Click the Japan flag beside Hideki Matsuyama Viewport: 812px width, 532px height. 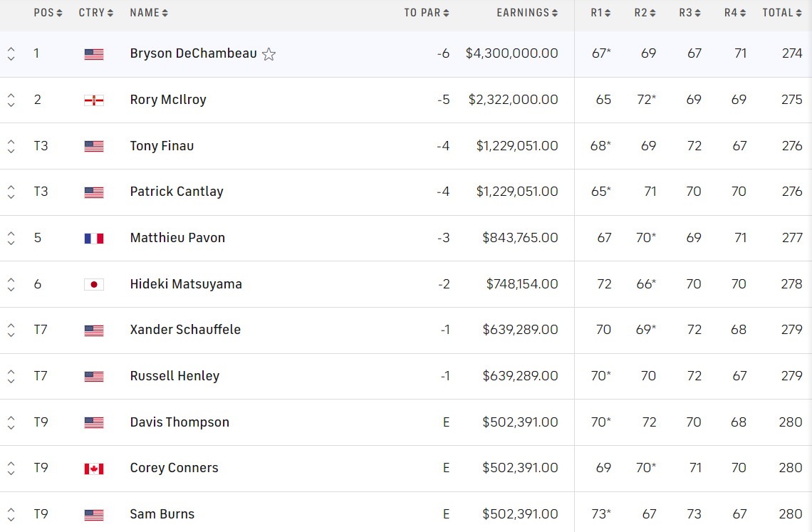(94, 284)
